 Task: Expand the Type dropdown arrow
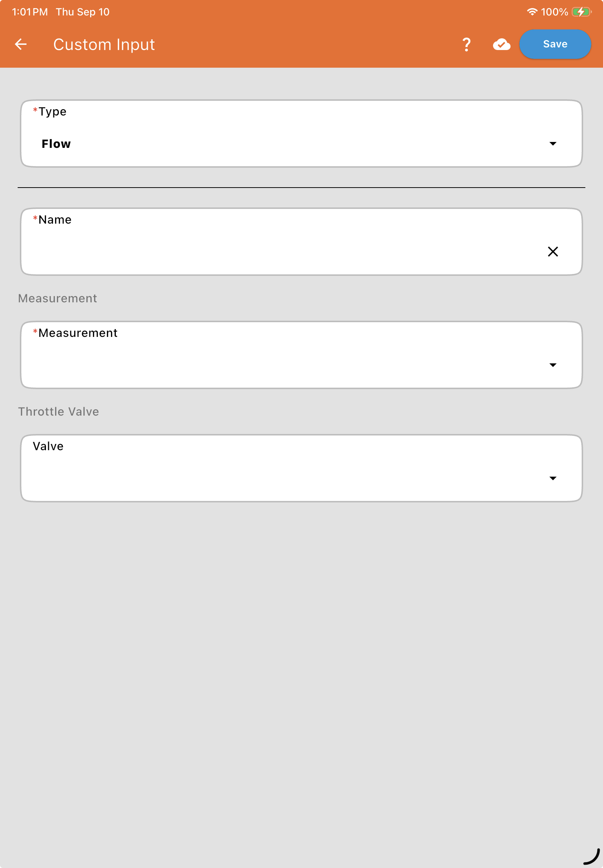553,143
